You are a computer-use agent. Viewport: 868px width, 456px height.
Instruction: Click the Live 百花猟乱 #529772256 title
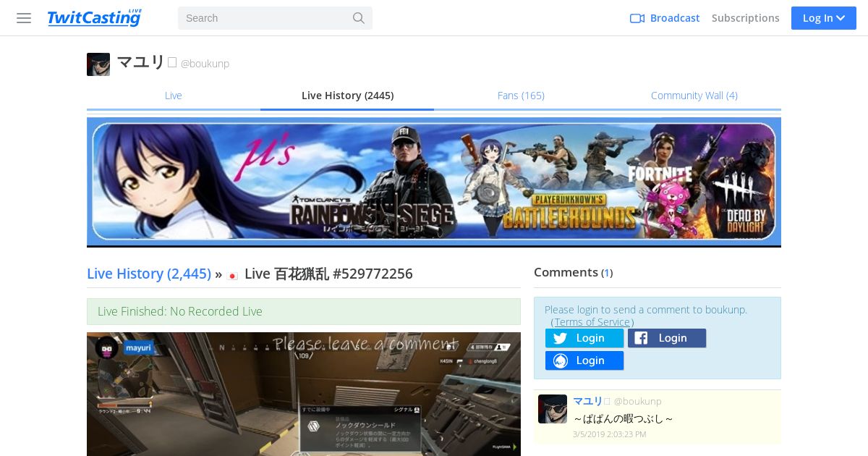pos(328,274)
